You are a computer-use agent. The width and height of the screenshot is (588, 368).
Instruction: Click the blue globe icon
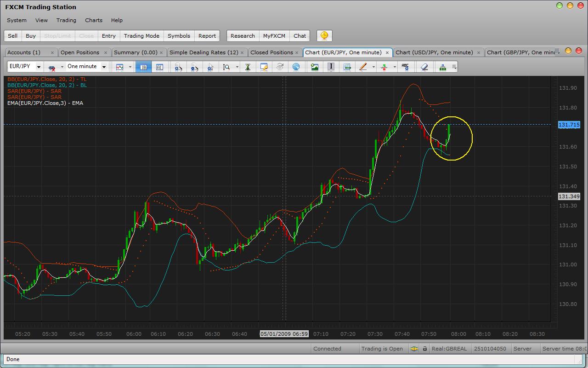click(x=296, y=67)
